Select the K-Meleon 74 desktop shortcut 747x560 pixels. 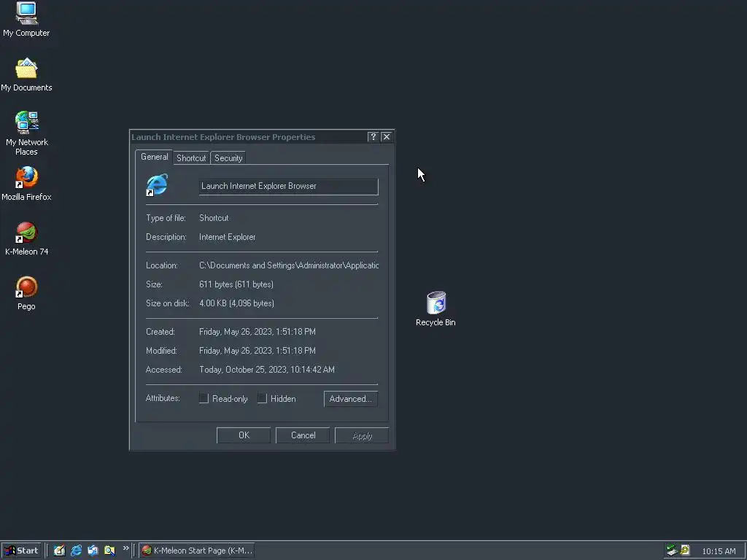click(x=26, y=238)
